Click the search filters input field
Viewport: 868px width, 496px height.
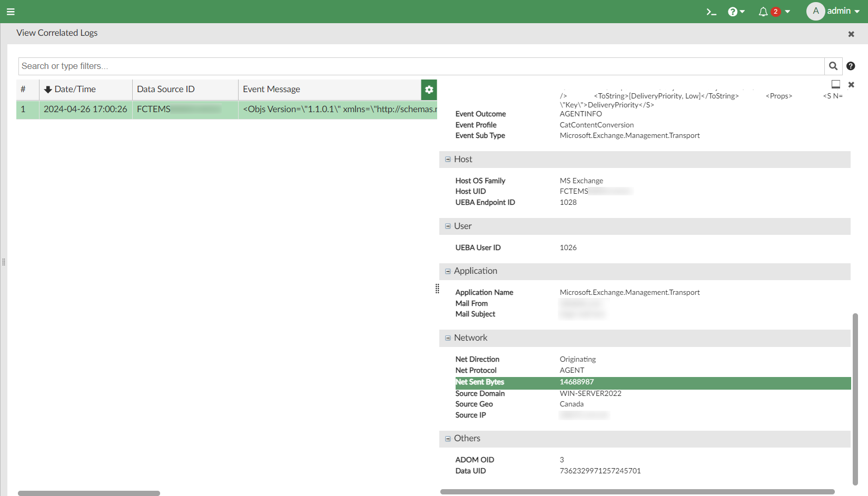421,66
